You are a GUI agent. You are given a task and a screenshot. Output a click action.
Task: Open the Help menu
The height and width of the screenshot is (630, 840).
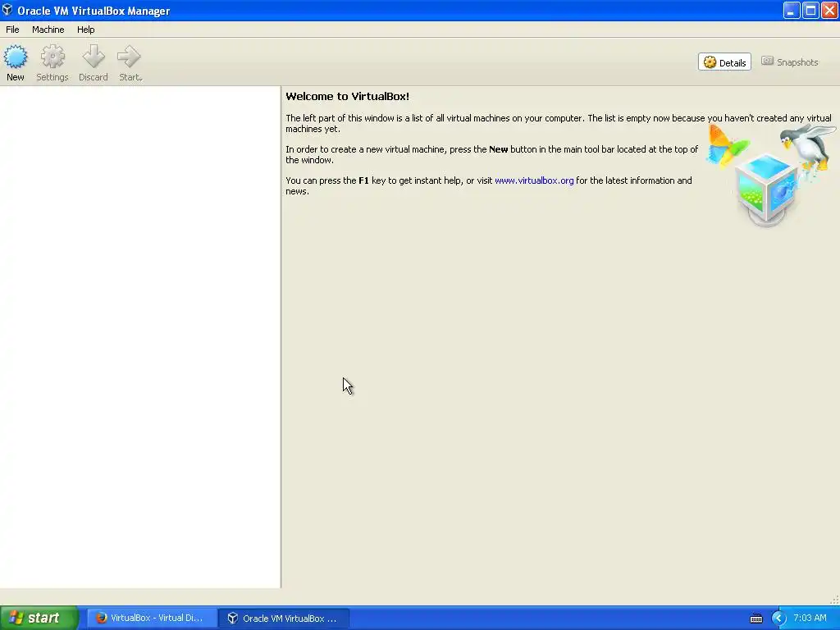pos(85,30)
